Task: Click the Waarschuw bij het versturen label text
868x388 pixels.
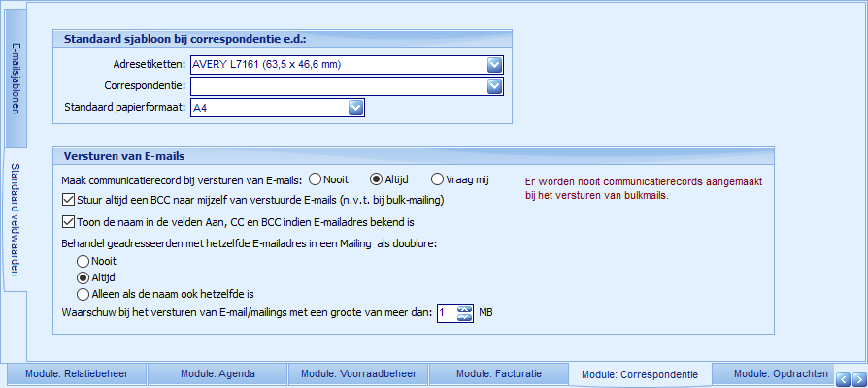Action: coord(247,313)
